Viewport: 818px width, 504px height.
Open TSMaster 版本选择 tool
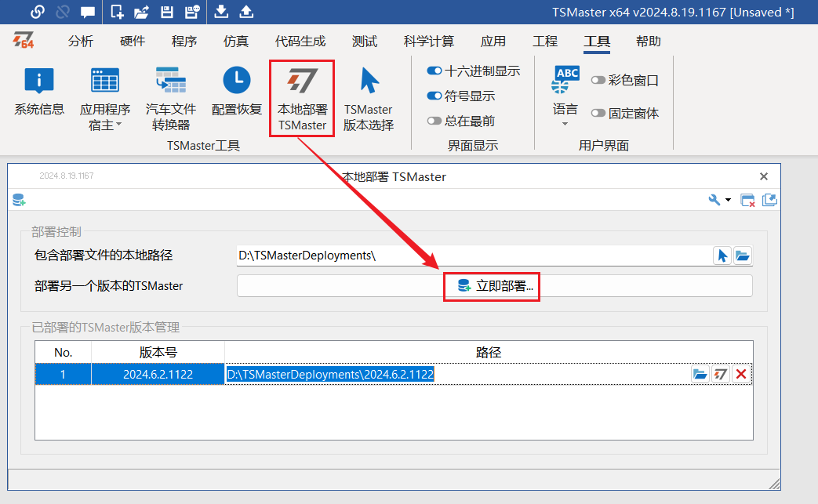coord(369,99)
